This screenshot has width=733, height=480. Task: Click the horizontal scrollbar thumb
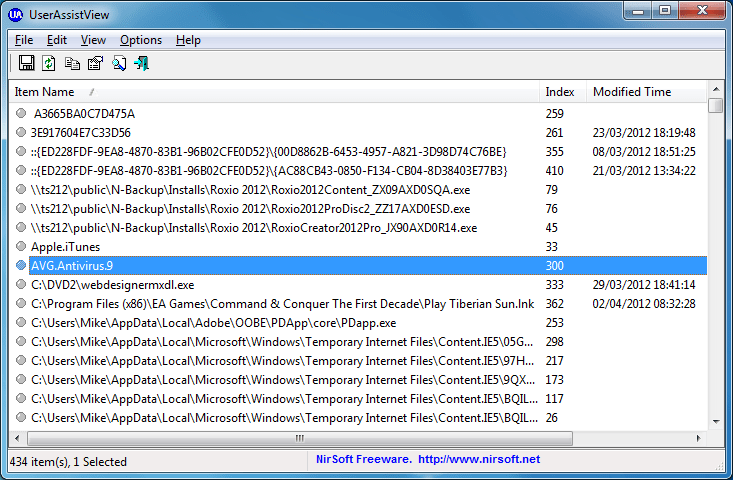pyautogui.click(x=300, y=438)
